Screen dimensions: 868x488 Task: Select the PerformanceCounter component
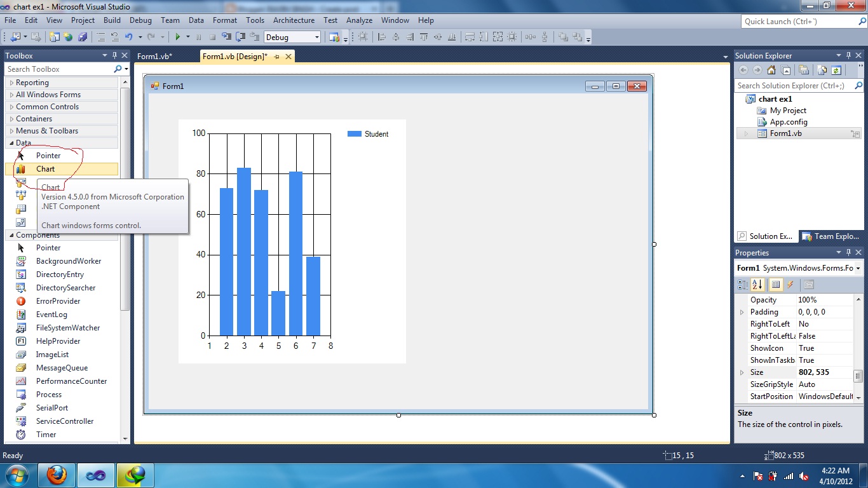(x=62, y=381)
